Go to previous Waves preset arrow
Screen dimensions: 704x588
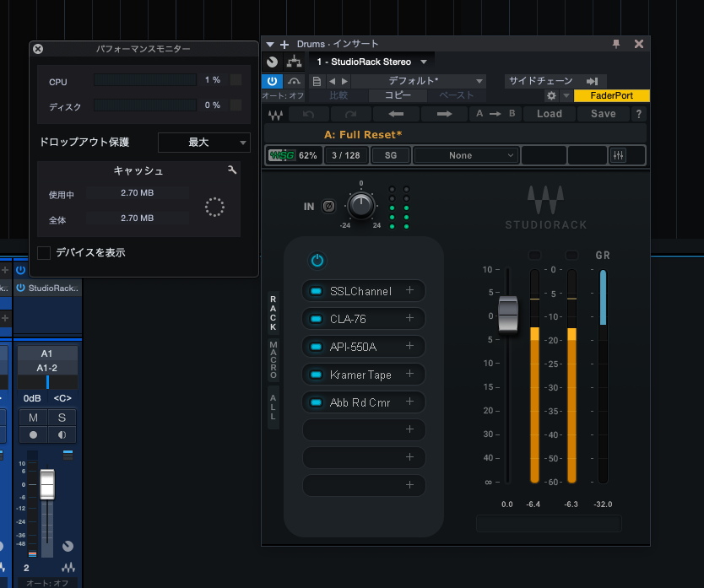[396, 114]
